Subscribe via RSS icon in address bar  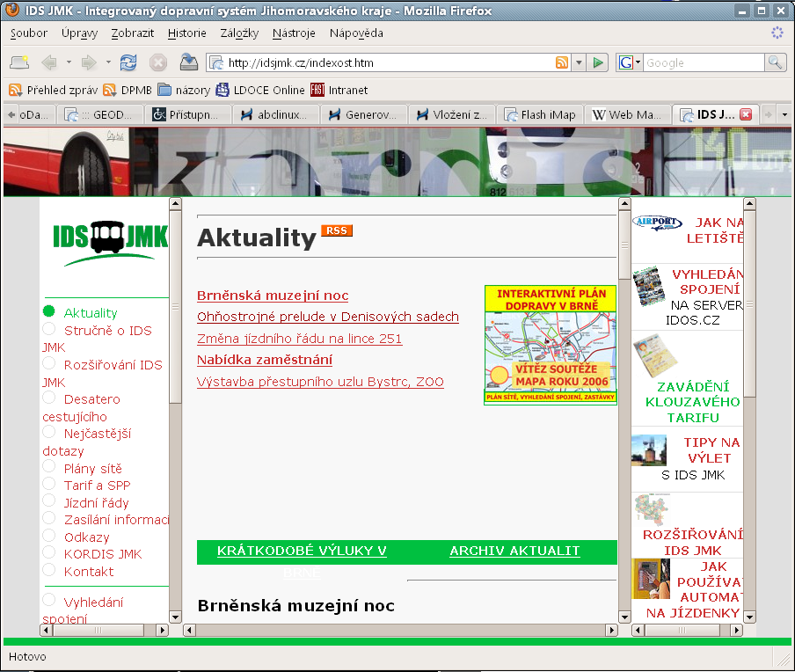[x=562, y=62]
